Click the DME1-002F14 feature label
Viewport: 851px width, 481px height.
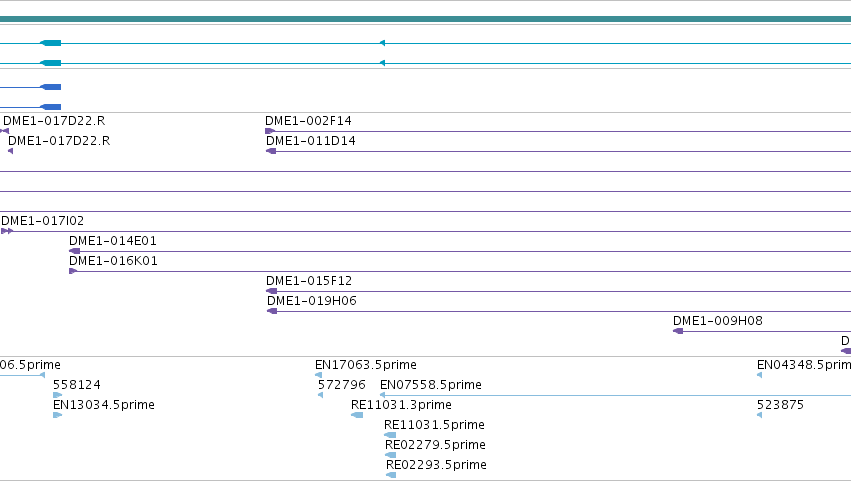[x=308, y=121]
